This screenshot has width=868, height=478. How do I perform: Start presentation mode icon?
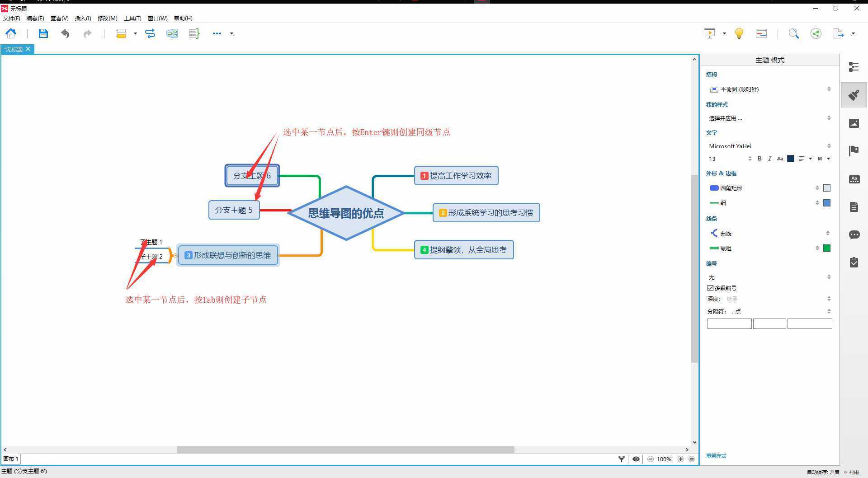(710, 33)
